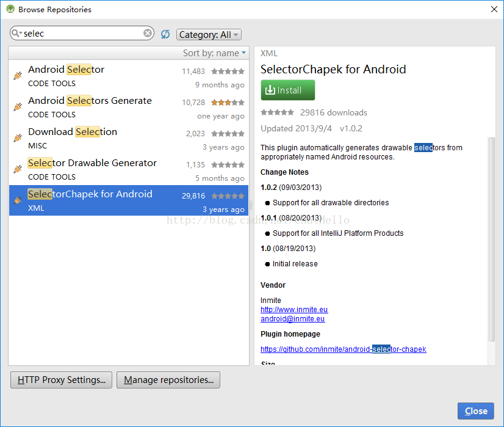
Task: Close the Browse Repositories dialog via Close button
Action: [476, 411]
